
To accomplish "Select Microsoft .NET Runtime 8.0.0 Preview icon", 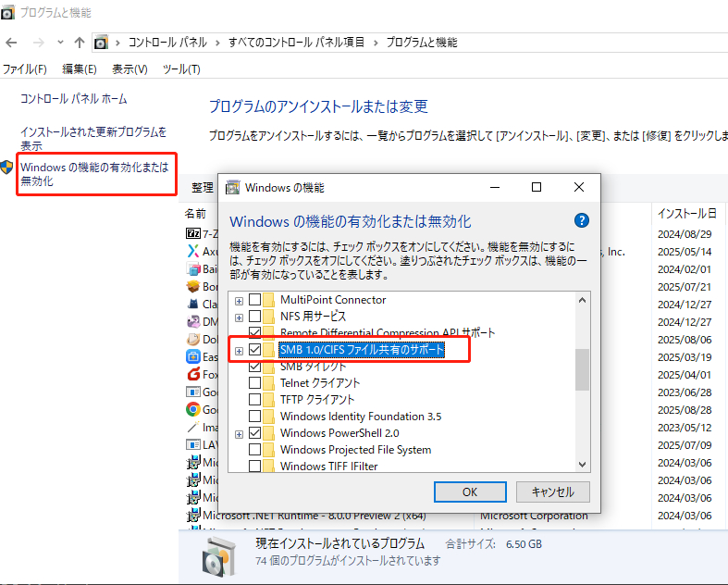I will click(193, 515).
